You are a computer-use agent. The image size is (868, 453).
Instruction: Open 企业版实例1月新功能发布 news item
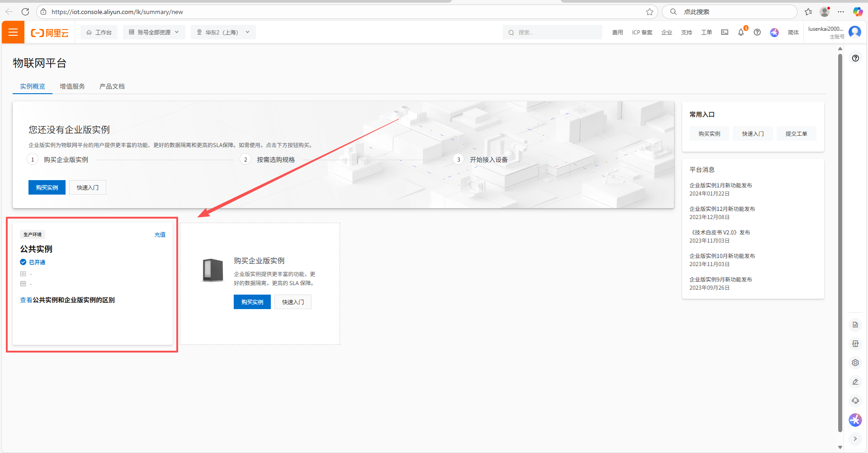(x=721, y=186)
